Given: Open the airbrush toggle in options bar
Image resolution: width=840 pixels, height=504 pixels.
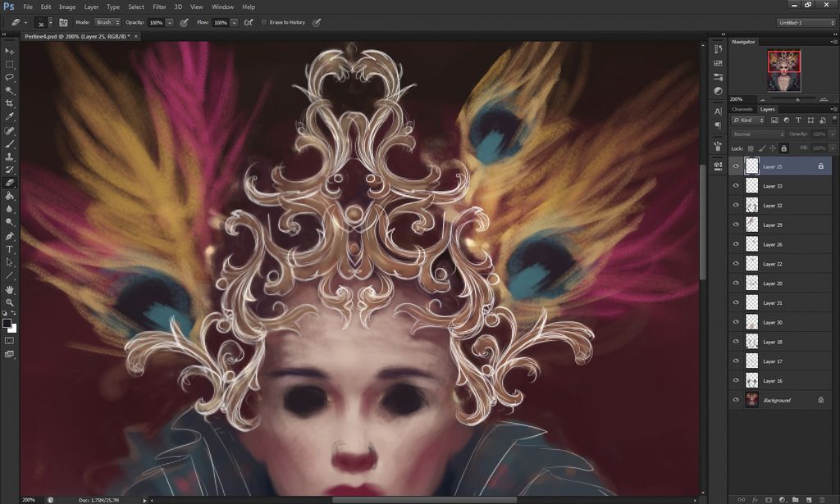Looking at the screenshot, I should click(x=249, y=23).
